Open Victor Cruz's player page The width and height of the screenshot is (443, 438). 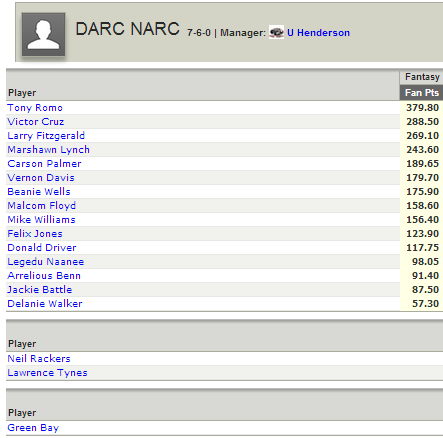click(36, 122)
